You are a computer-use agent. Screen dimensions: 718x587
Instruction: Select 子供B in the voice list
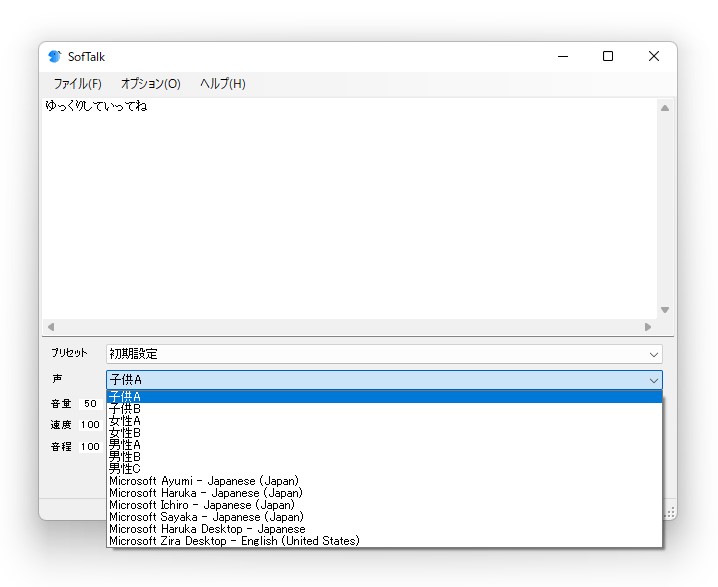click(x=384, y=408)
